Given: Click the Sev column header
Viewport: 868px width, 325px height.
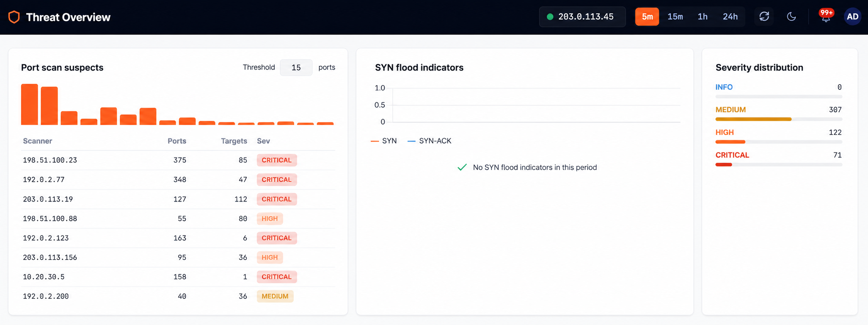Looking at the screenshot, I should [263, 141].
